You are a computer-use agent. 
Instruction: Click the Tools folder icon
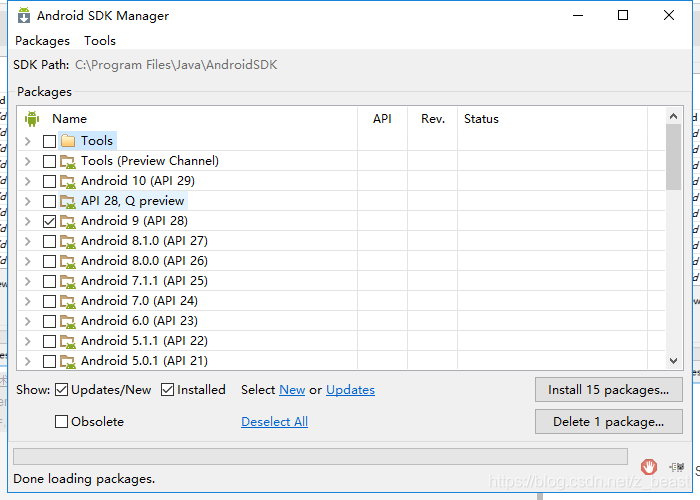[68, 141]
